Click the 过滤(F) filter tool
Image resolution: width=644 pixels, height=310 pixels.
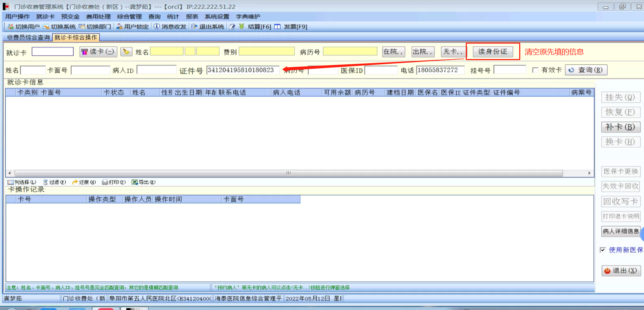point(54,182)
